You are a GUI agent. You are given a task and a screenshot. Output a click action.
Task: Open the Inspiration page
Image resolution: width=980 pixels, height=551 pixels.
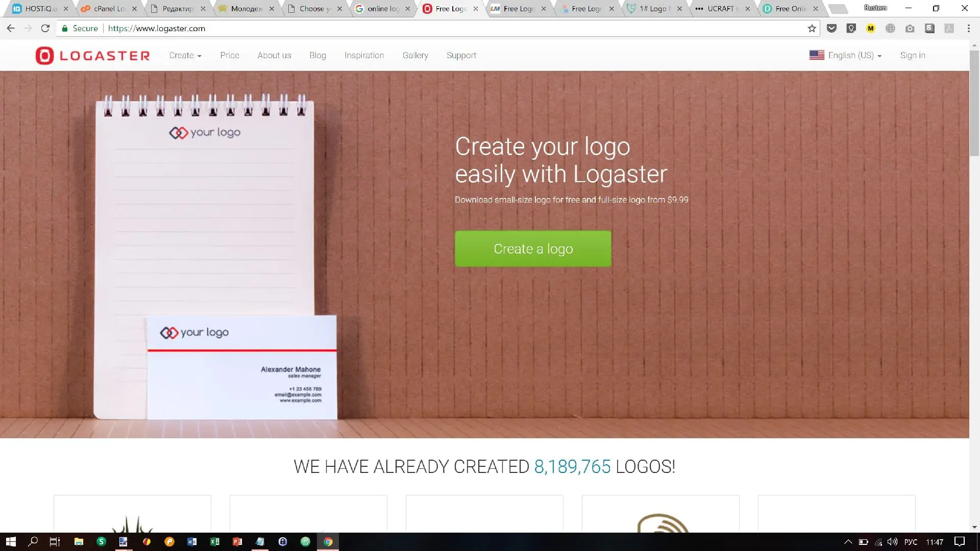(364, 56)
